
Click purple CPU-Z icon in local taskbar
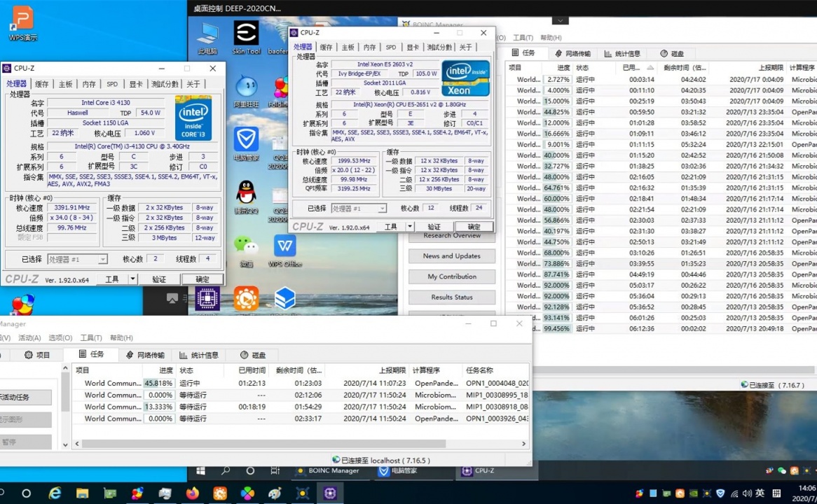tap(330, 493)
